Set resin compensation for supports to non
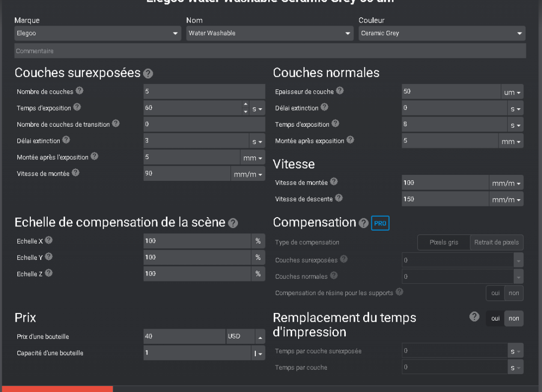Viewport: 542px width, 392px height. (514, 293)
